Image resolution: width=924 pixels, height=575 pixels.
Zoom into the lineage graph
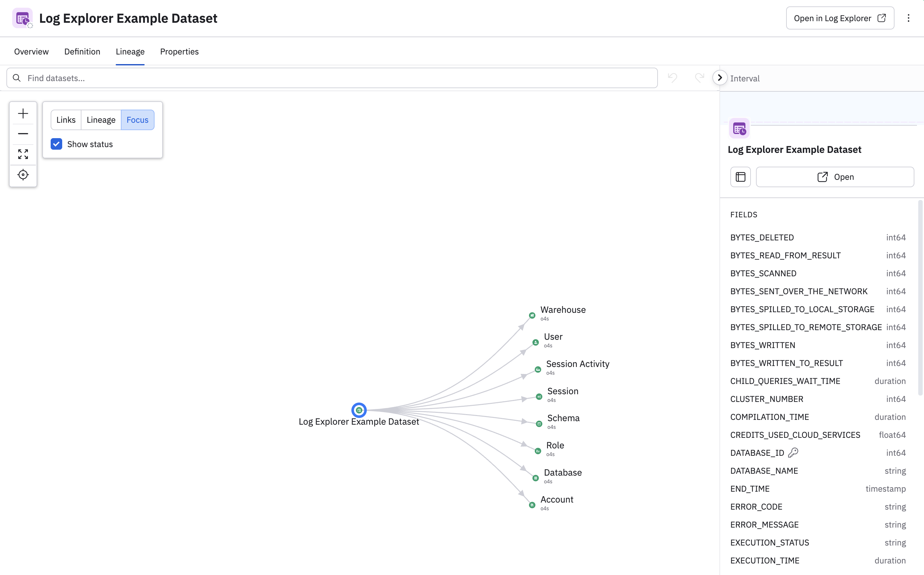click(23, 113)
